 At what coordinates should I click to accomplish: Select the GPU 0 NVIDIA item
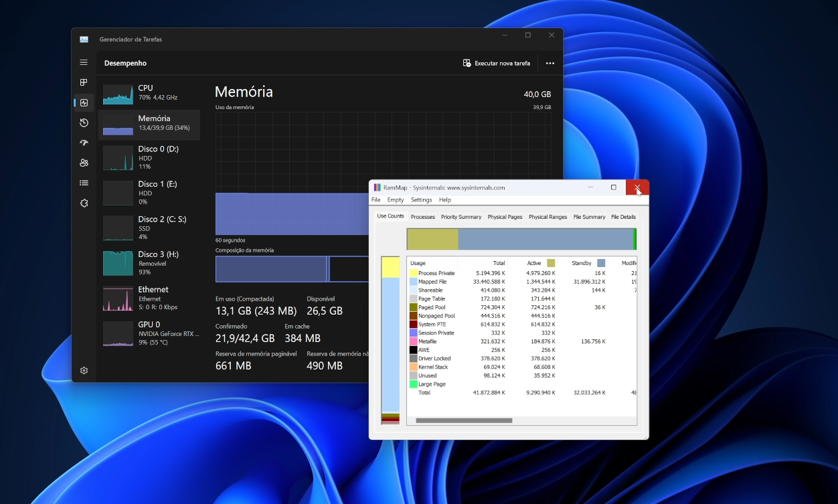149,333
